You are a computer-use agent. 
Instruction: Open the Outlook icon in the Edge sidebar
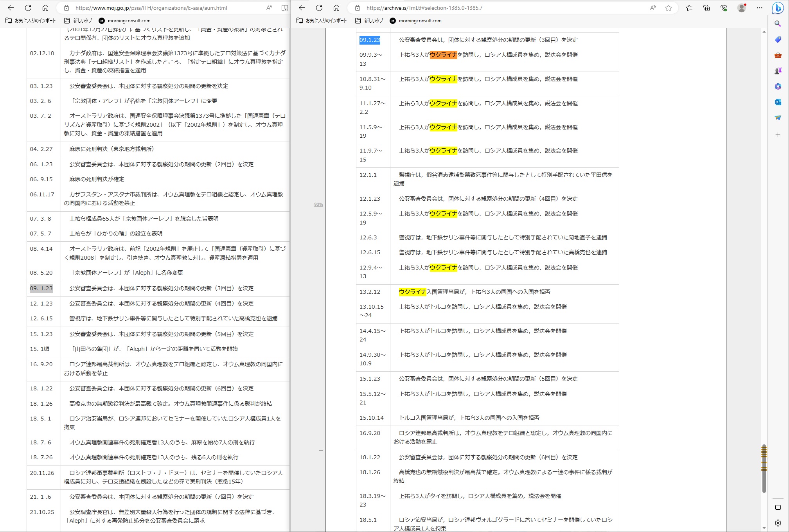tap(778, 102)
